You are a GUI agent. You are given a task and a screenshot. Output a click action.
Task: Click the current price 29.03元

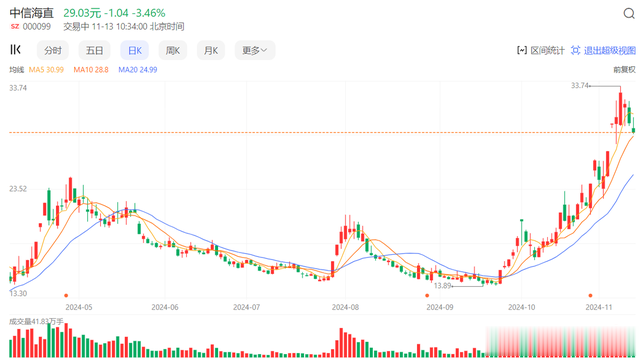coord(82,13)
